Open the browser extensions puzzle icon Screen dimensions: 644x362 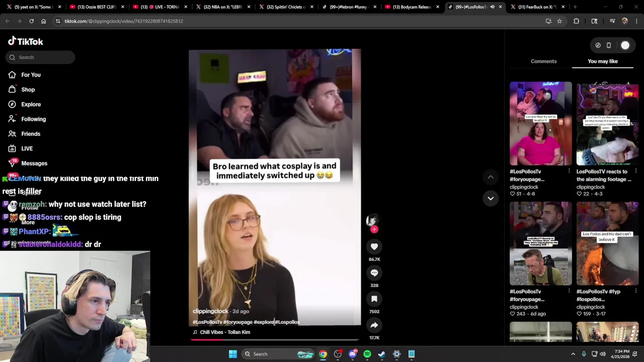click(x=576, y=21)
